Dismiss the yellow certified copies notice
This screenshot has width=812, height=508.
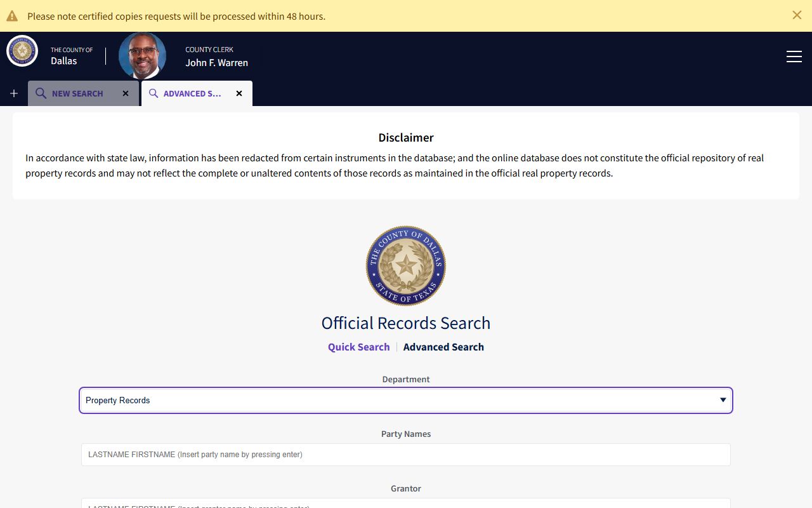pyautogui.click(x=797, y=15)
